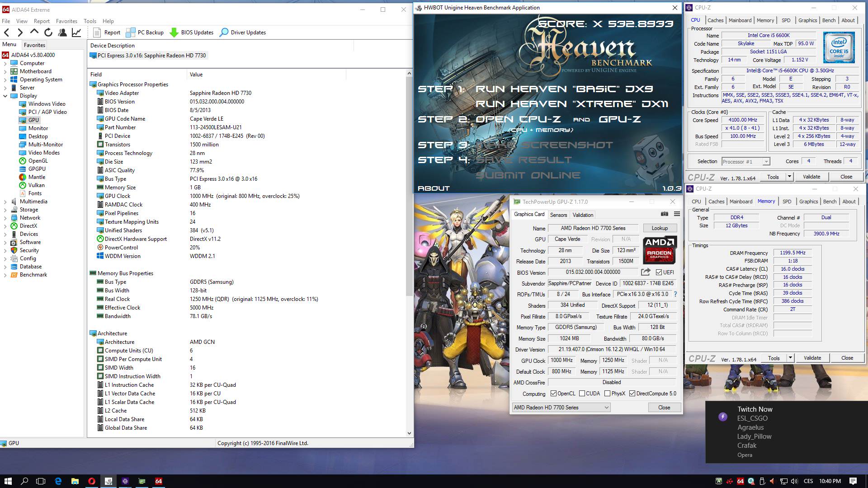
Task: Switch to the Favorites tab in AIDA64 sidebar
Action: coord(34,45)
